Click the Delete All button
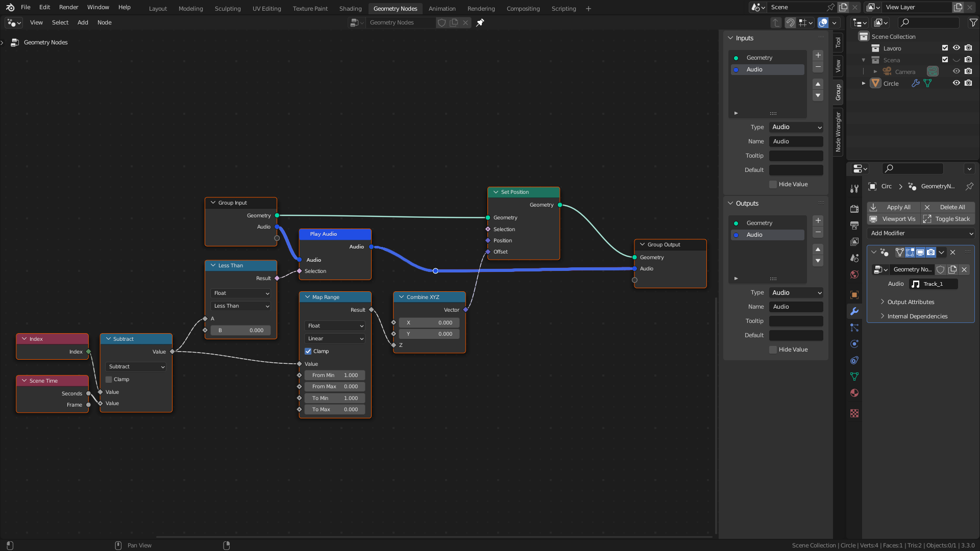The width and height of the screenshot is (980, 551). [948, 207]
